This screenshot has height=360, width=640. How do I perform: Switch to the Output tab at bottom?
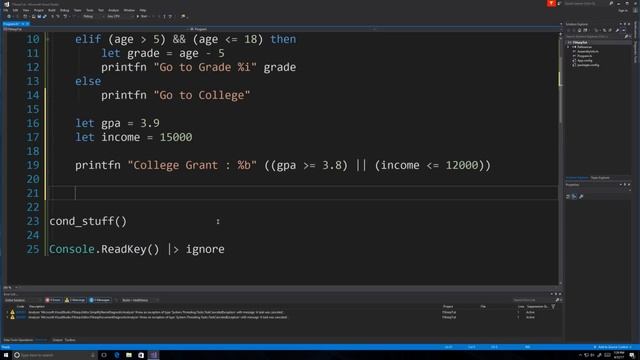click(58, 340)
